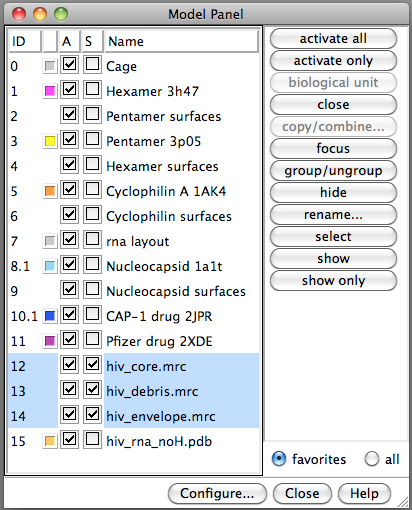Click the 'rename...' button
The height and width of the screenshot is (510, 412).
click(333, 215)
